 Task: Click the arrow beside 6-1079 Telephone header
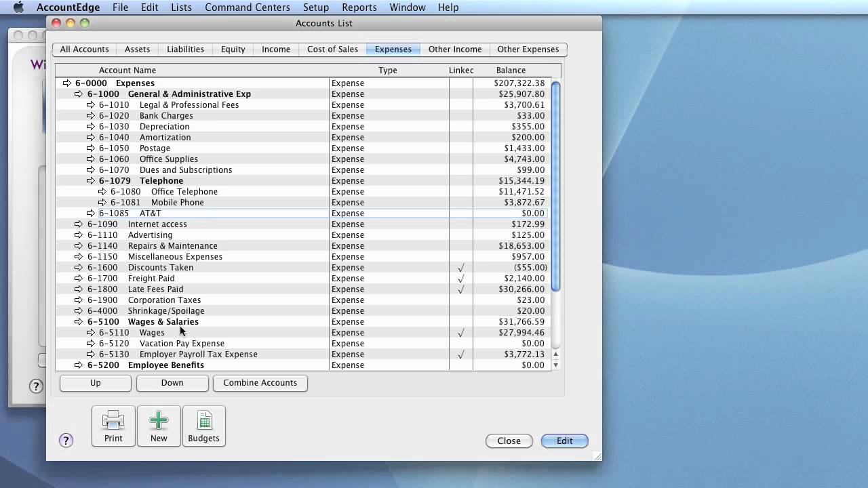(x=91, y=181)
